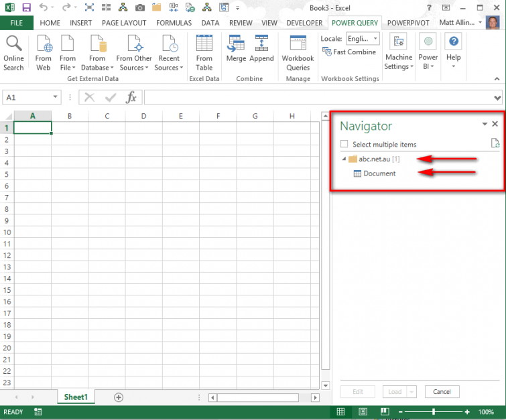
Task: Click the Save icon in quick access toolbar
Action: click(26, 7)
